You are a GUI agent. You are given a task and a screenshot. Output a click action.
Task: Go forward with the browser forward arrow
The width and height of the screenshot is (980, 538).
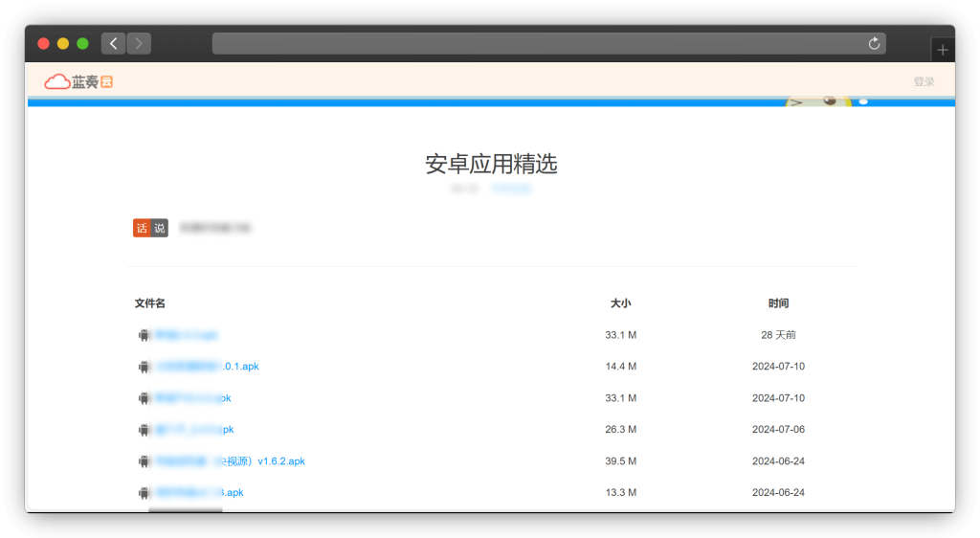tap(139, 44)
